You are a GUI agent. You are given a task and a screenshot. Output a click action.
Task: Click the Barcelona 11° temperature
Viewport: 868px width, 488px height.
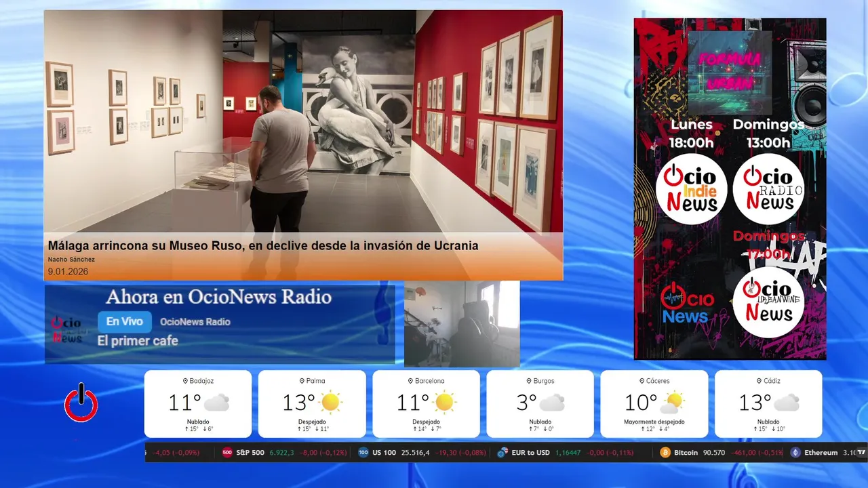(x=413, y=403)
